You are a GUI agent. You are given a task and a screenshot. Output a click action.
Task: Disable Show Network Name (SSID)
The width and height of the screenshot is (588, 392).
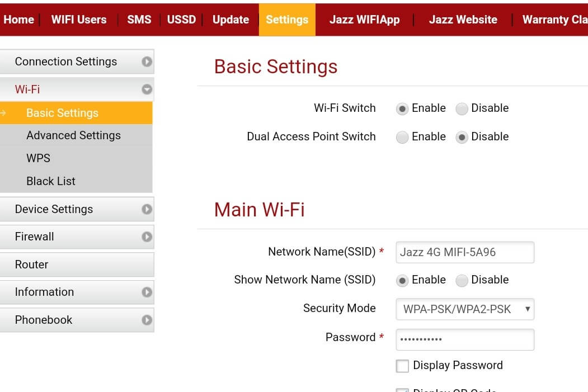[462, 281]
